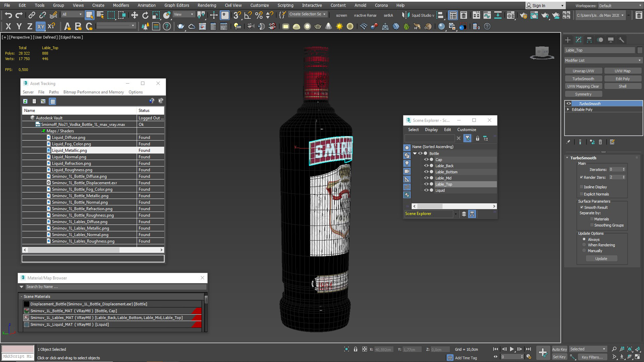
Task: Go to the start frame
Action: pyautogui.click(x=495, y=349)
